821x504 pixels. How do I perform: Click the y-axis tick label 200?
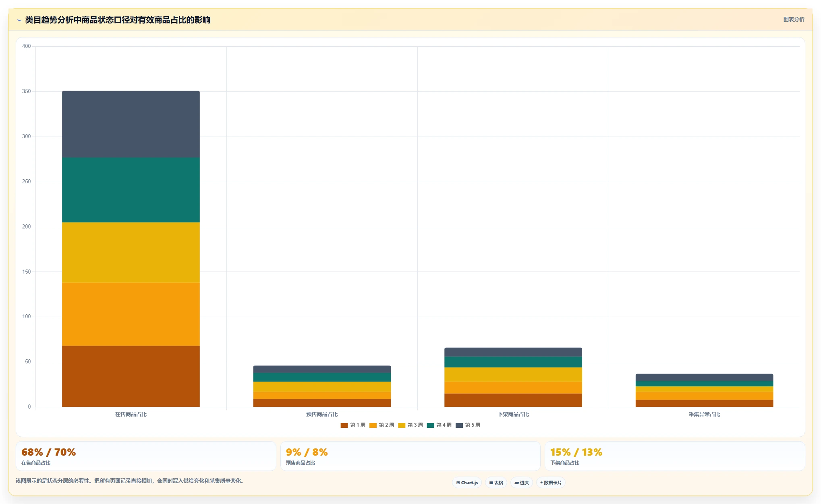point(27,227)
